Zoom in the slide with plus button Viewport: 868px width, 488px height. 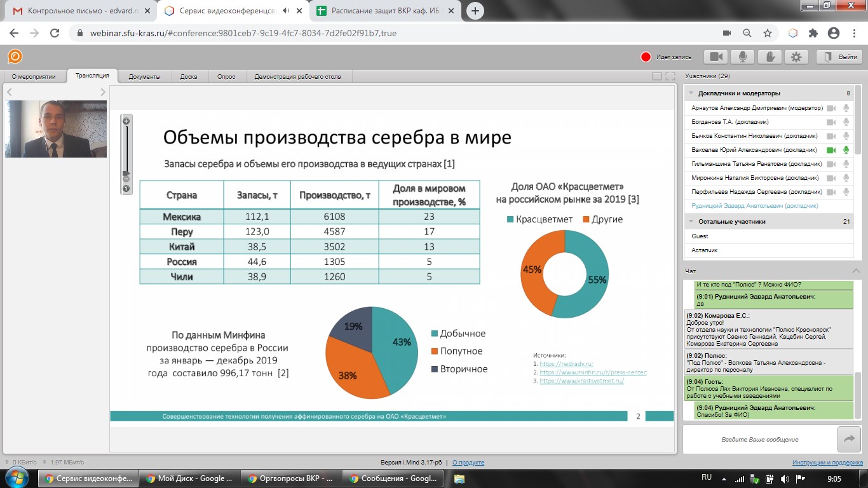[x=126, y=121]
